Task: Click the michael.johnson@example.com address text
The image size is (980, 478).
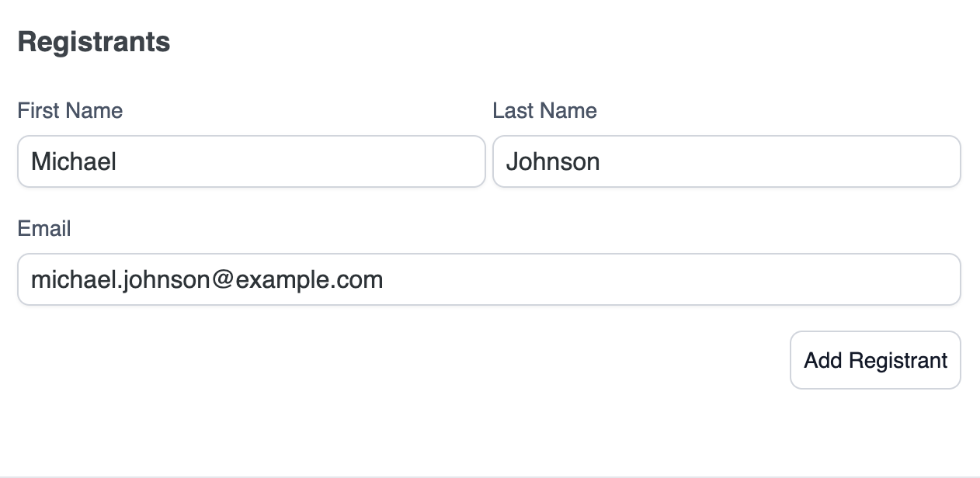Action: (207, 279)
